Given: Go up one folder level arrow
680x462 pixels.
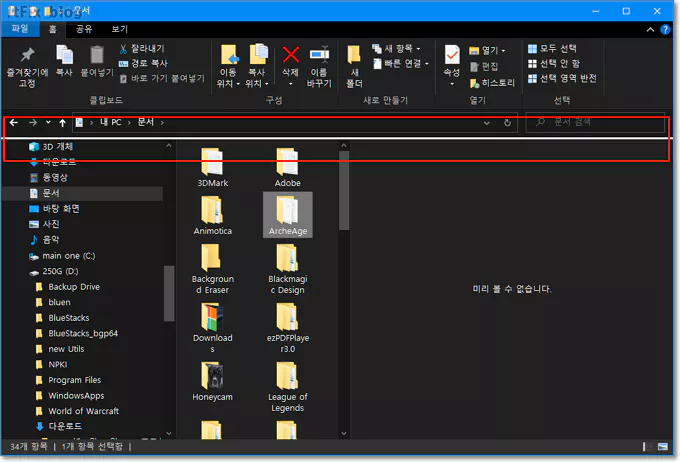Looking at the screenshot, I should [x=62, y=123].
